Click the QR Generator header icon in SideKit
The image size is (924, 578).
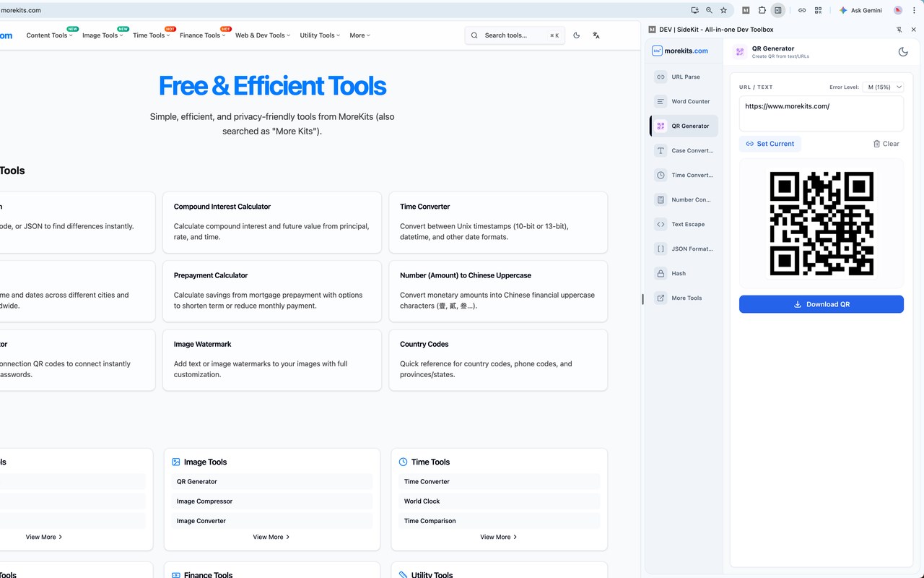(x=740, y=51)
